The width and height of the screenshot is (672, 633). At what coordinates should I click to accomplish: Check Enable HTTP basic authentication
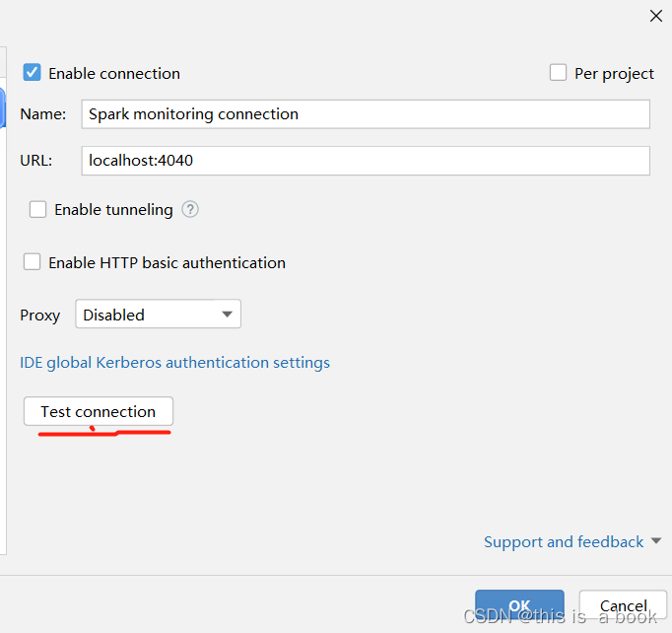click(33, 262)
